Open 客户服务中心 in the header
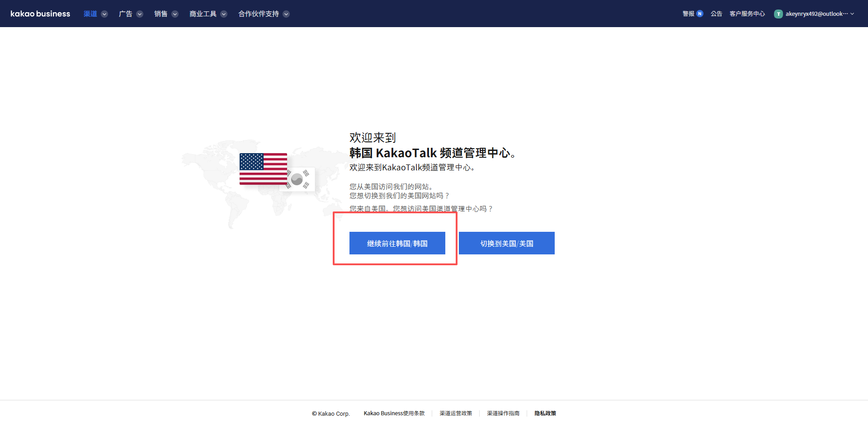Image resolution: width=868 pixels, height=427 pixels. point(747,14)
